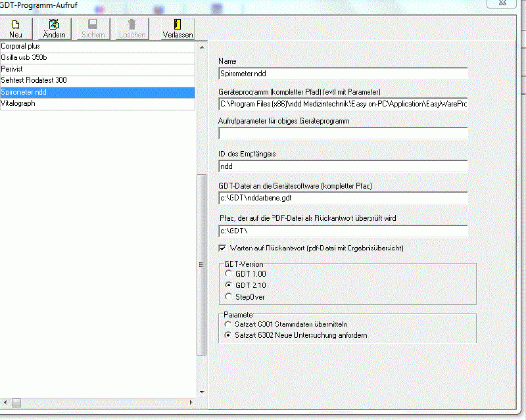Select Sehtest Rodatest 300 entry
The height and width of the screenshot is (420, 526).
(x=97, y=80)
